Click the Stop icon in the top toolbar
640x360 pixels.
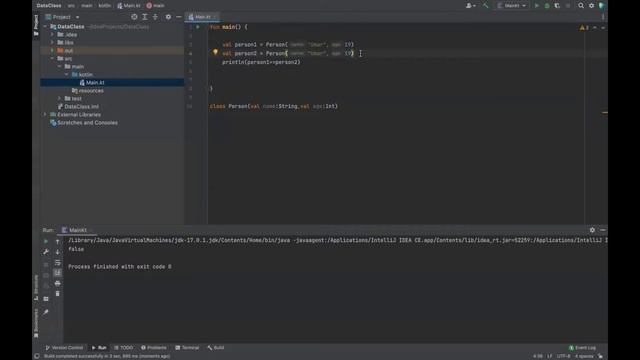pyautogui.click(x=568, y=6)
